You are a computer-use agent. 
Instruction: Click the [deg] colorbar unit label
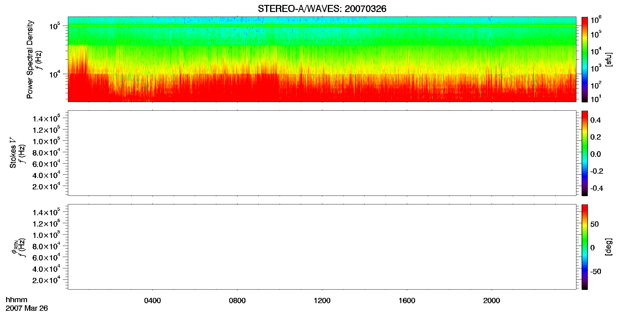click(x=609, y=247)
